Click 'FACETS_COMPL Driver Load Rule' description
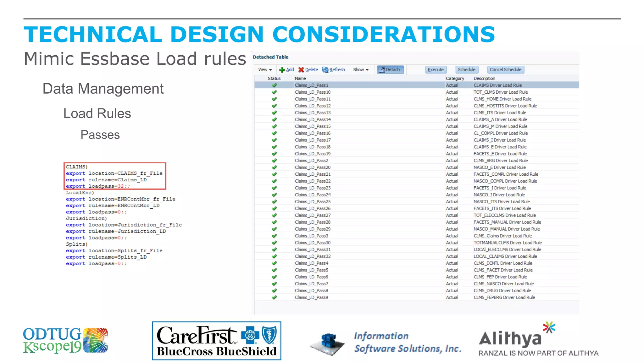The height and width of the screenshot is (362, 644). pyautogui.click(x=506, y=174)
